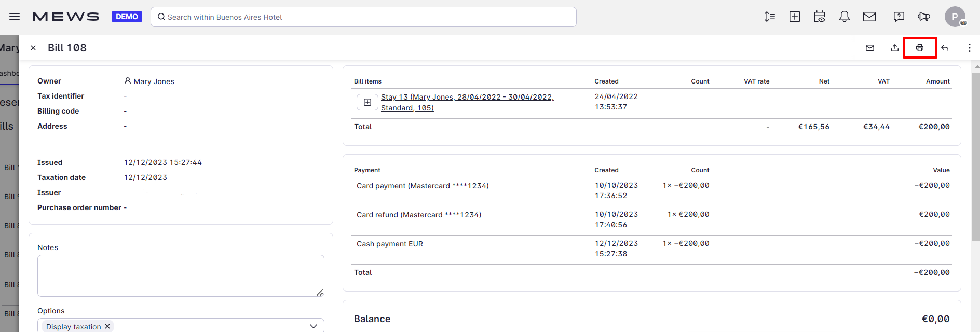The image size is (980, 332).
Task: Click the undo arrow icon on bill
Action: coord(945,48)
